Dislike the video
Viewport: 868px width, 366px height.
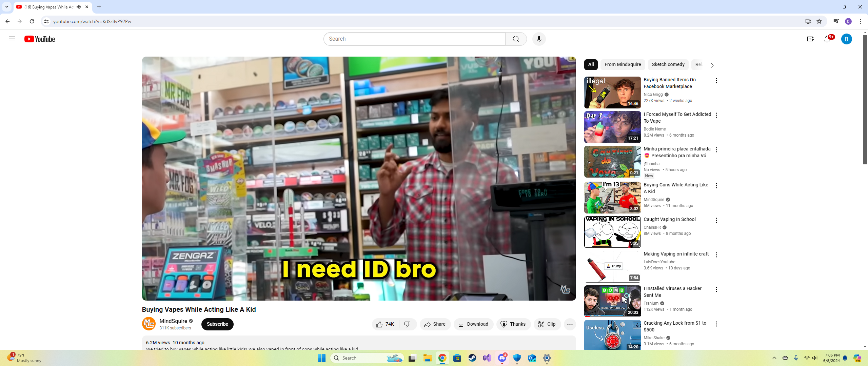(x=408, y=324)
